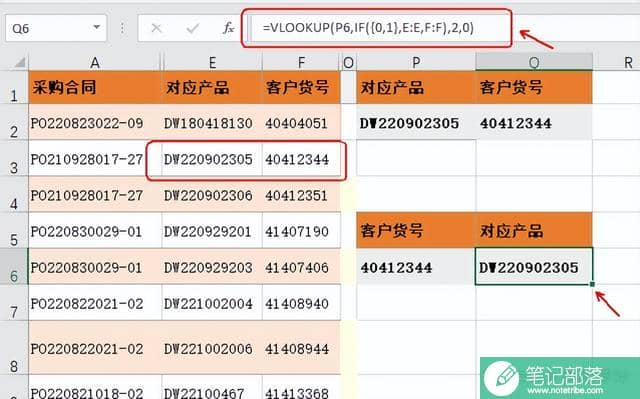Click 对应产品 header in cell P1
This screenshot has height=399, width=640.
[x=416, y=87]
